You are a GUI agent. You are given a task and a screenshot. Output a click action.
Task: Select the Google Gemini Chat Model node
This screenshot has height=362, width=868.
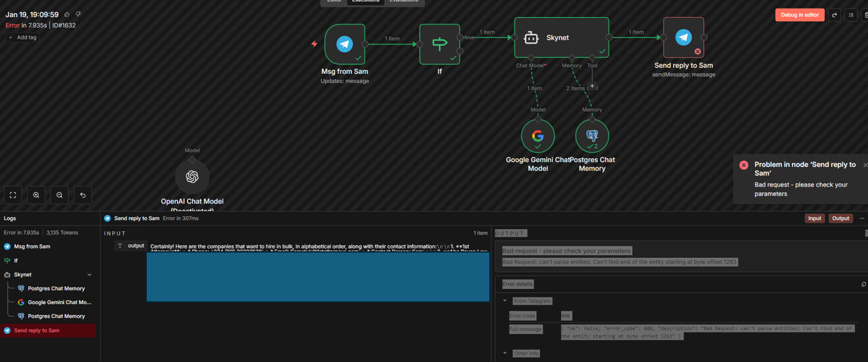(x=538, y=136)
